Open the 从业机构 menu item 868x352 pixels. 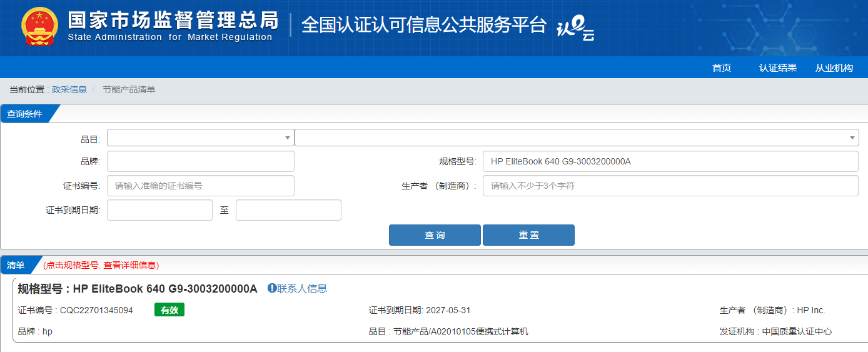pos(834,68)
